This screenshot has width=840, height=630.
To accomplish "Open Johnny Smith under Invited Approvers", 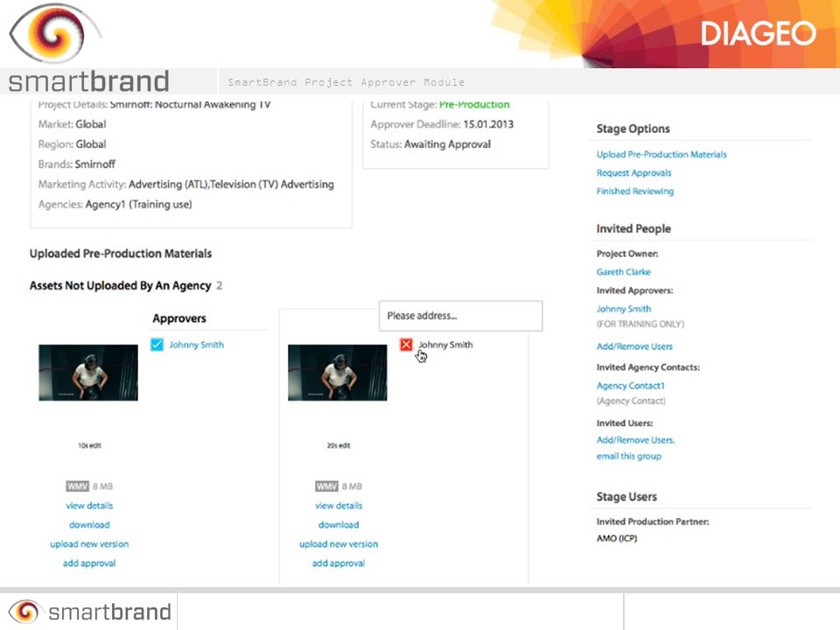I will [624, 309].
